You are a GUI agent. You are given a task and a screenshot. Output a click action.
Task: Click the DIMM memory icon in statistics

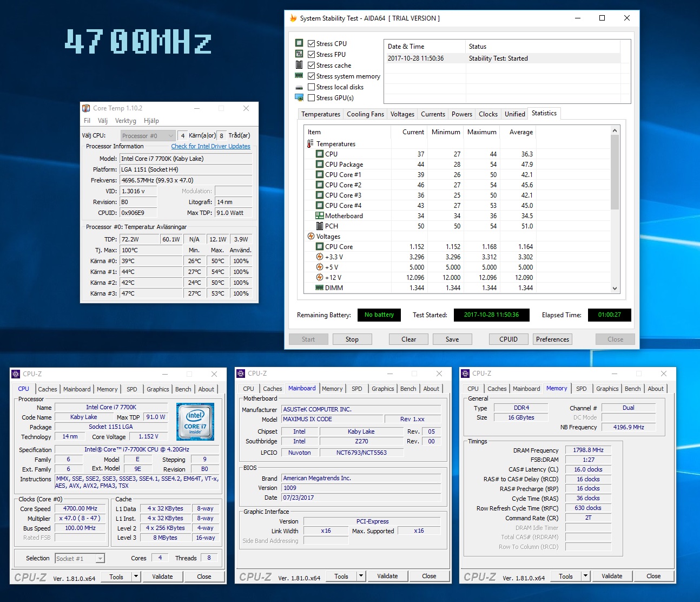tap(320, 288)
